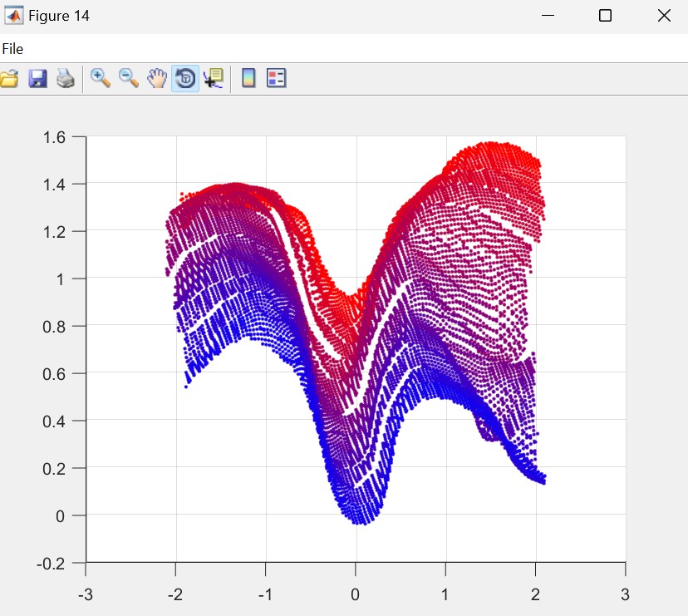The width and height of the screenshot is (688, 616).
Task: Insert a colorbar from the toolbar
Action: coord(248,79)
